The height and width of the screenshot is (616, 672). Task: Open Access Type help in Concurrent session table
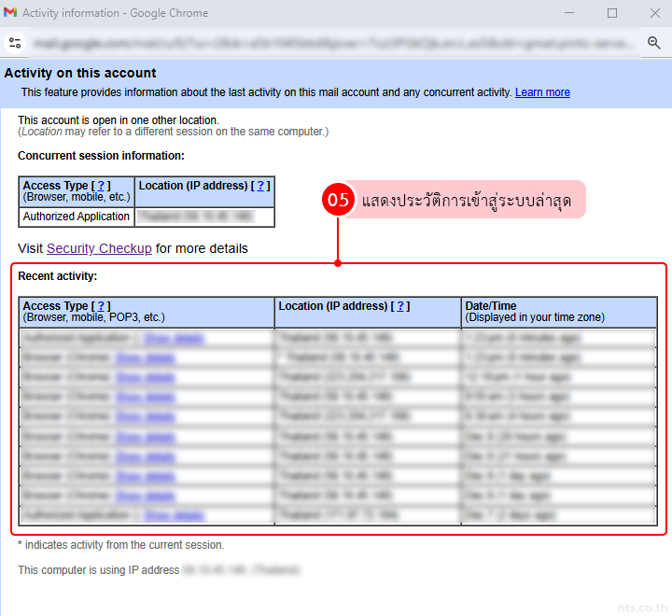[101, 185]
